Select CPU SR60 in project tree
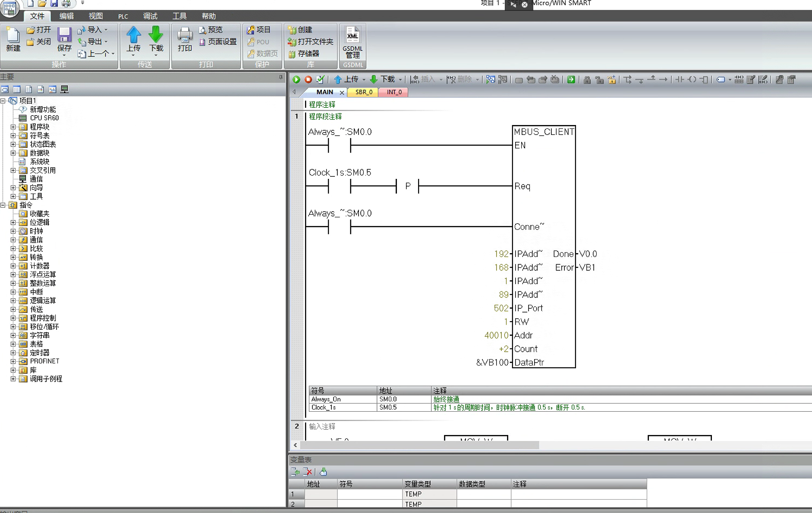 [x=44, y=118]
